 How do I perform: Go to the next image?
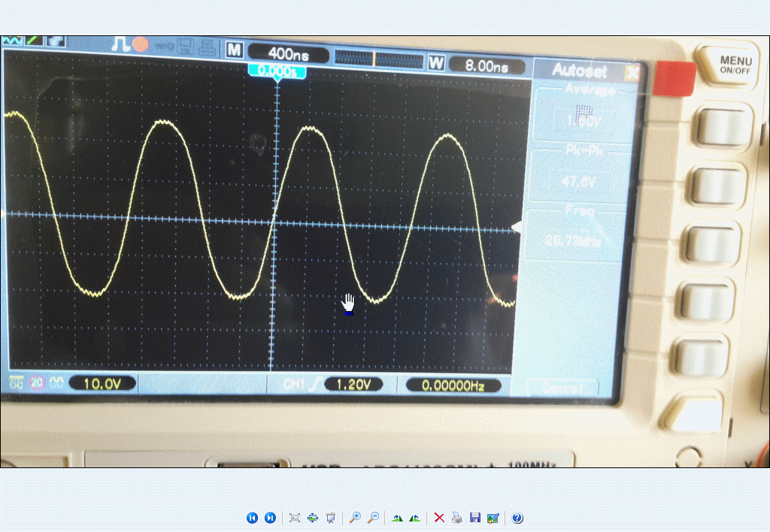(x=270, y=518)
